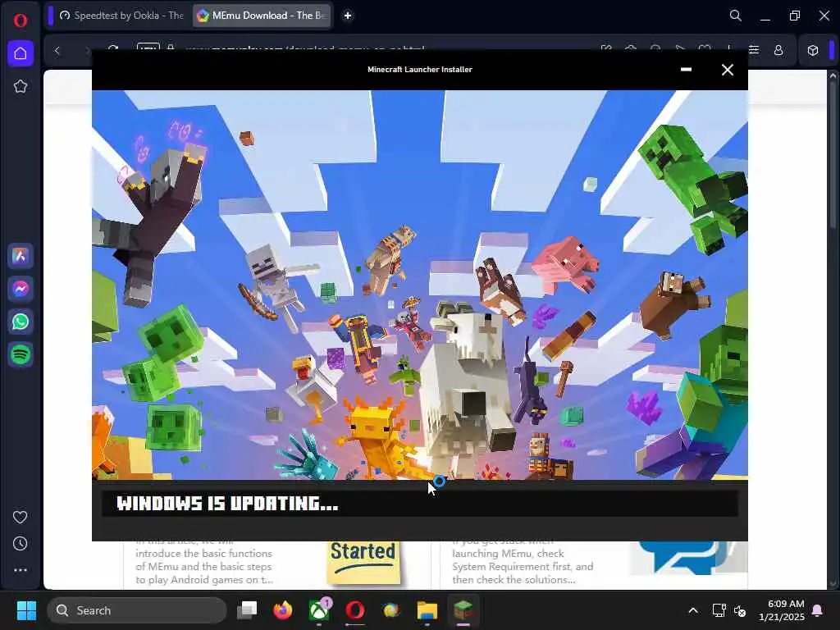The height and width of the screenshot is (630, 840).
Task: Open the notifications bell icon
Action: (818, 610)
